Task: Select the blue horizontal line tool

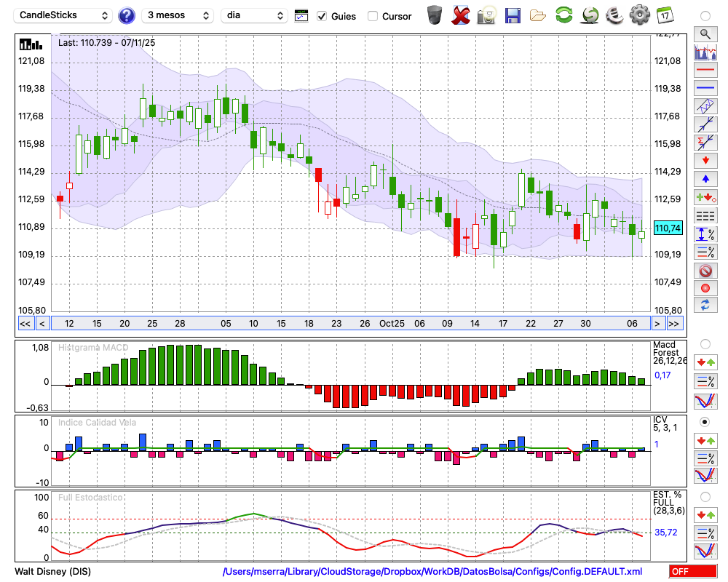Action: point(705,88)
